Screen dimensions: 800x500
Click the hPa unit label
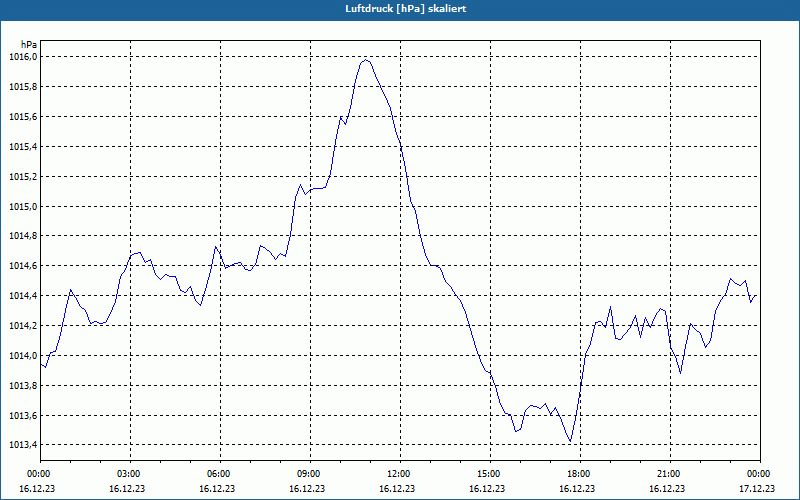click(x=29, y=45)
